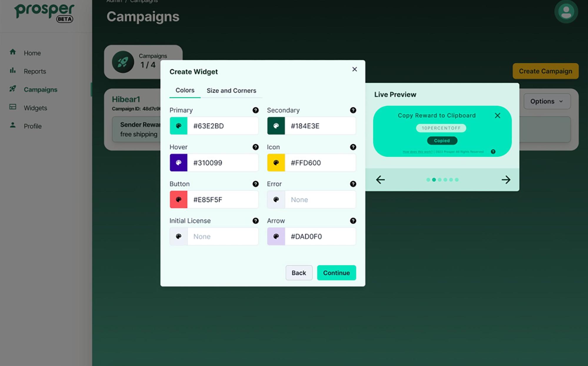Click the Back button
This screenshot has height=366, width=588.
299,273
